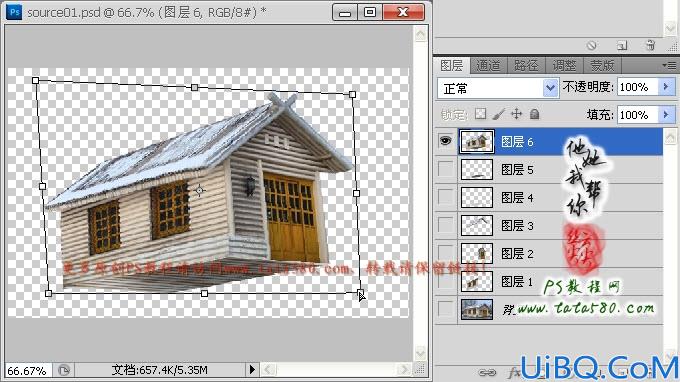680x382 pixels.
Task: Click the 文档:657.4K/5.35M status text
Action: coord(160,370)
